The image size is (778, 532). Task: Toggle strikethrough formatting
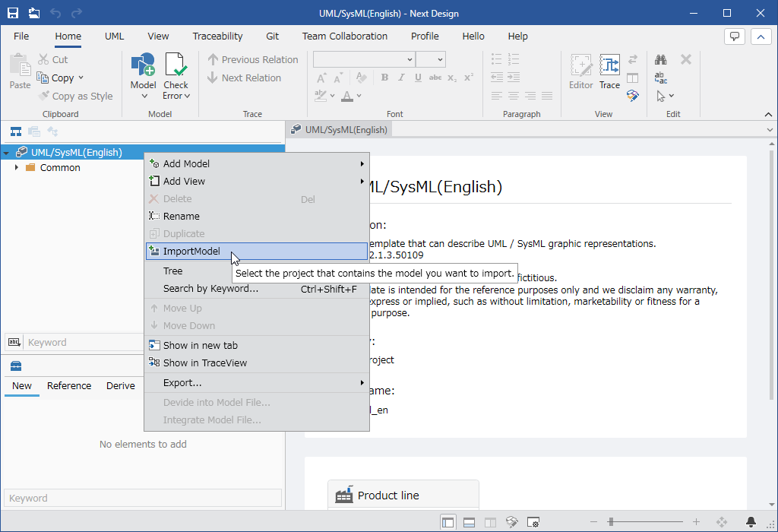pos(435,78)
